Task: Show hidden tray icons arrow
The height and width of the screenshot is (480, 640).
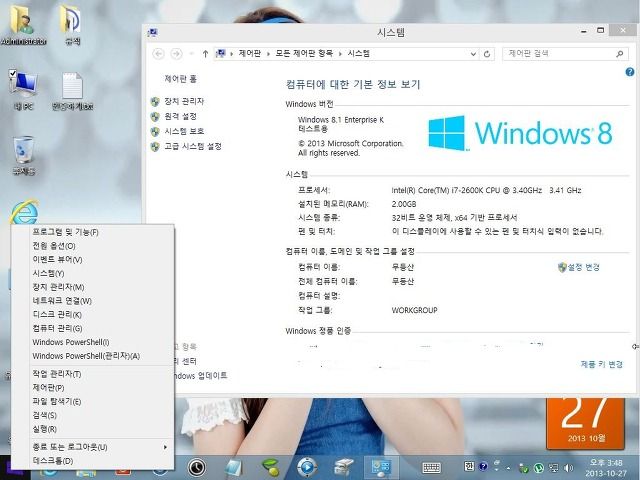Action: coord(509,468)
